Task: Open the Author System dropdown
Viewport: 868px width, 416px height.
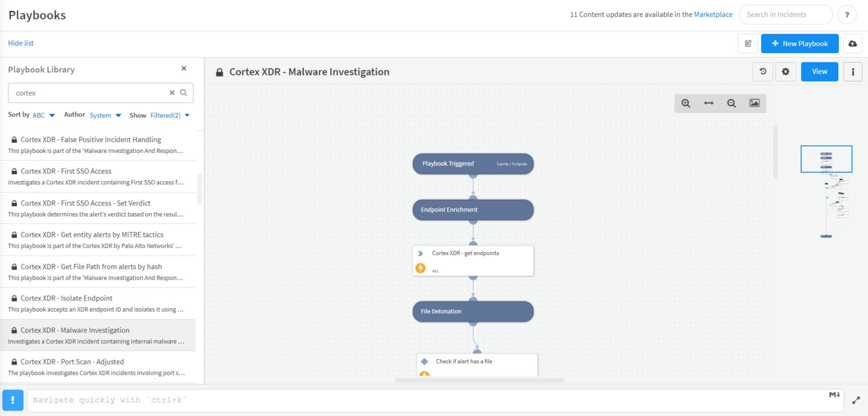Action: [105, 115]
